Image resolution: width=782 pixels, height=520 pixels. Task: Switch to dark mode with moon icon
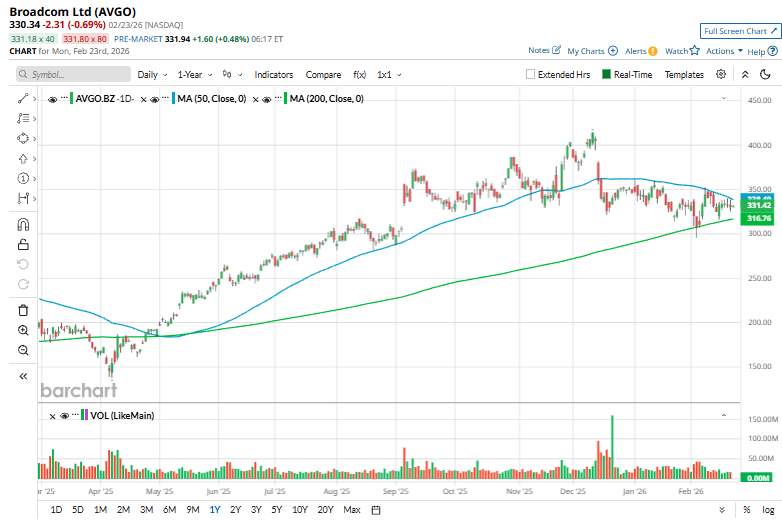point(765,74)
